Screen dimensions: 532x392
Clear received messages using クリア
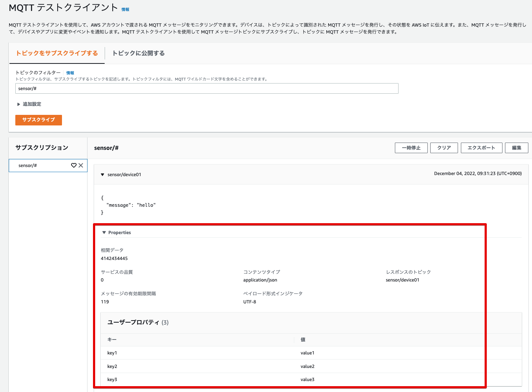click(444, 148)
